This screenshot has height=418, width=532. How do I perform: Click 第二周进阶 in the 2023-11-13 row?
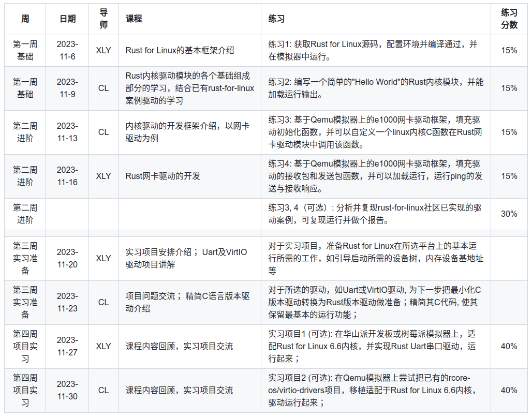coord(25,132)
